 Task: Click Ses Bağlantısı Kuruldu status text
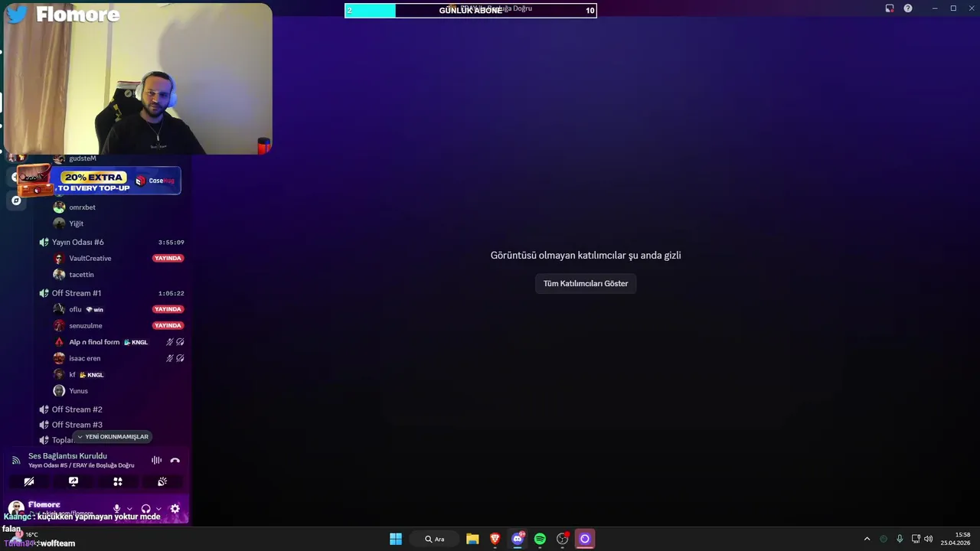pyautogui.click(x=68, y=456)
